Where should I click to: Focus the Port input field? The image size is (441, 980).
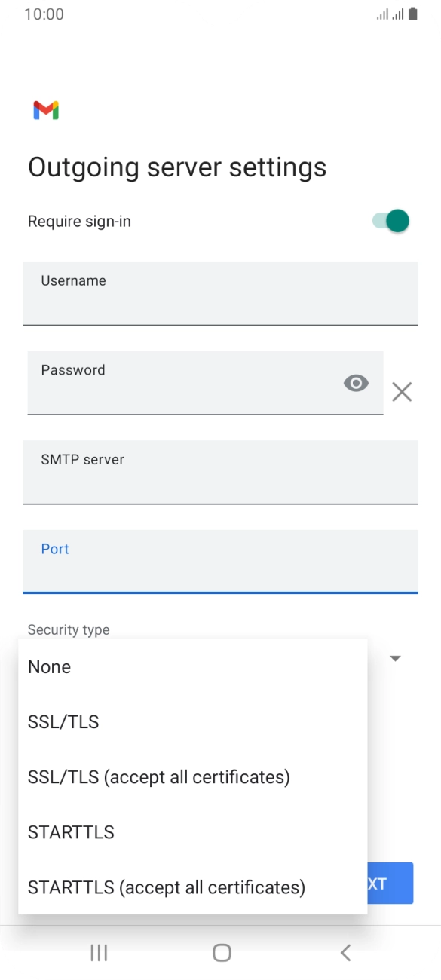[220, 562]
